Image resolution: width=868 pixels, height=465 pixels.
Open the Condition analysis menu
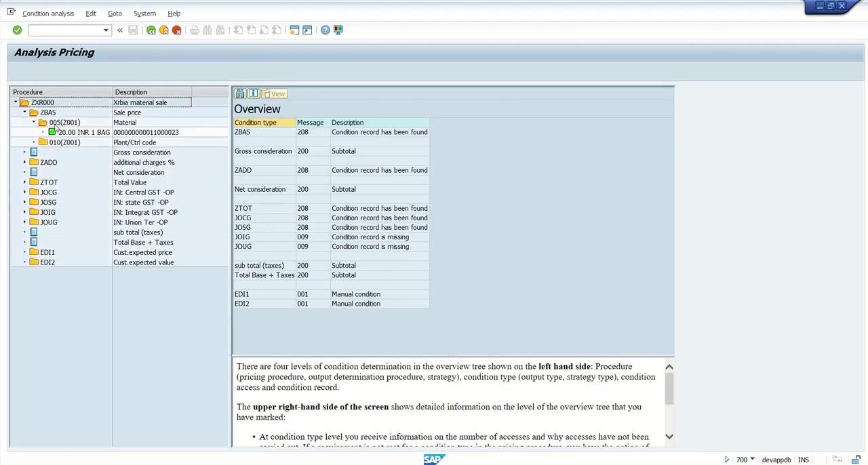pos(47,14)
